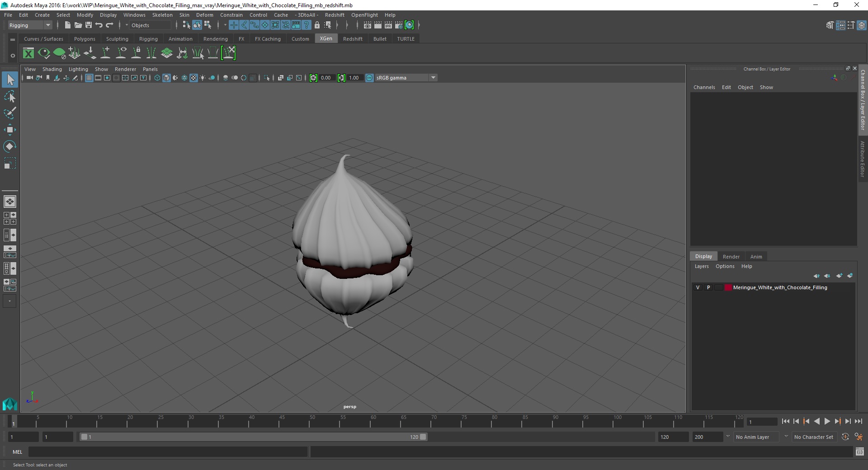Open viewport Lighting menu
The width and height of the screenshot is (868, 470).
tap(78, 69)
